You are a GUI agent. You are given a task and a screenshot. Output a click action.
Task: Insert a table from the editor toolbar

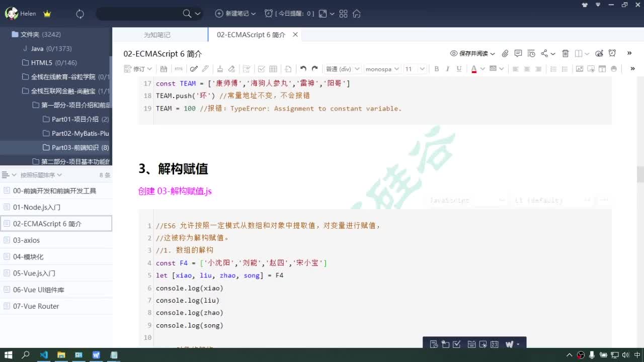click(x=273, y=69)
